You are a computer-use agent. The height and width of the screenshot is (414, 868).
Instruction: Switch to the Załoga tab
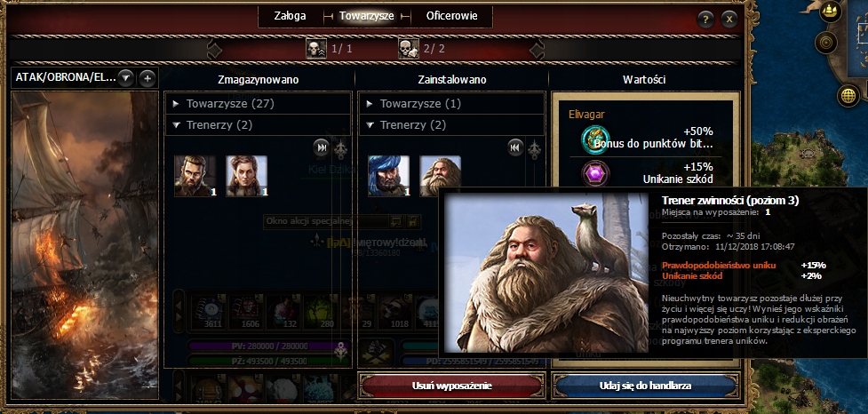(x=290, y=16)
